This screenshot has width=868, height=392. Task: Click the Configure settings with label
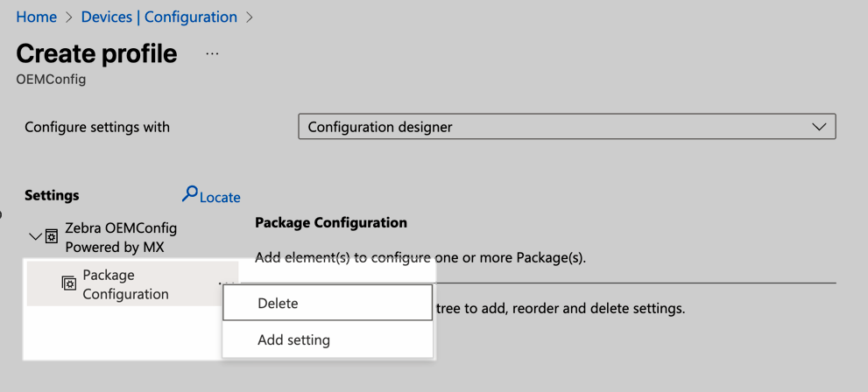point(97,127)
